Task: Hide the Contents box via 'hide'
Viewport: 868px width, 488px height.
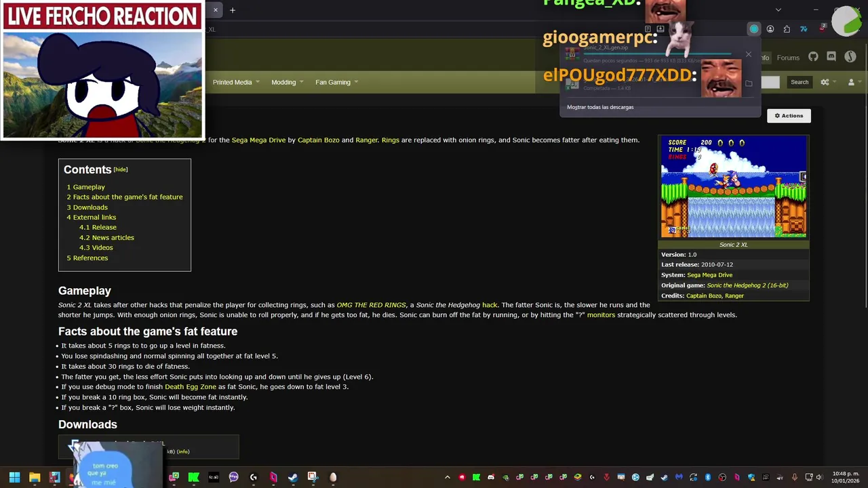Action: click(121, 169)
